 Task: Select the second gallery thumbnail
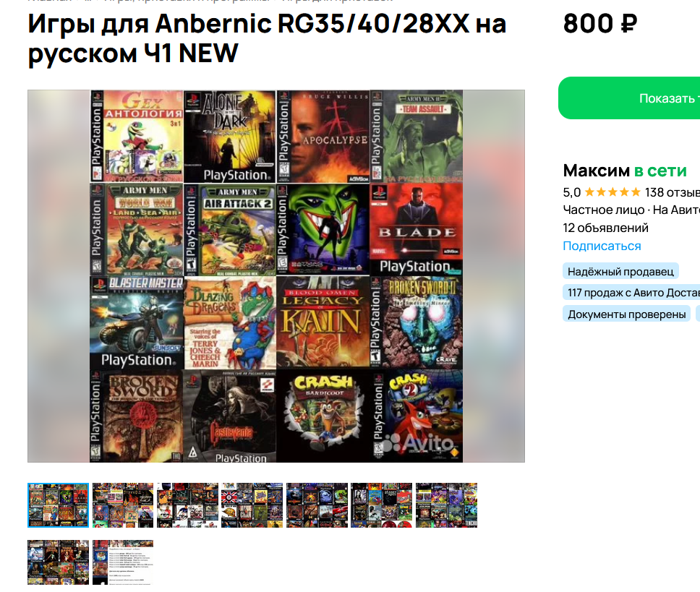point(123,505)
